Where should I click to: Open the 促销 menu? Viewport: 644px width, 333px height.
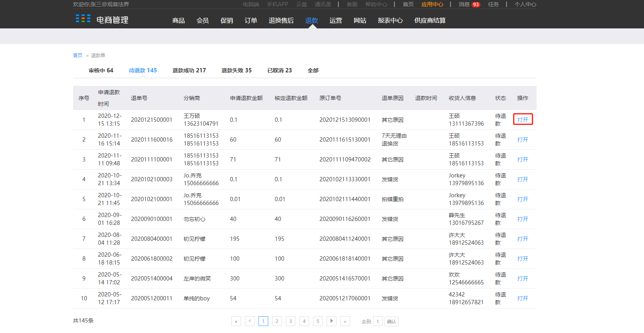tap(227, 20)
